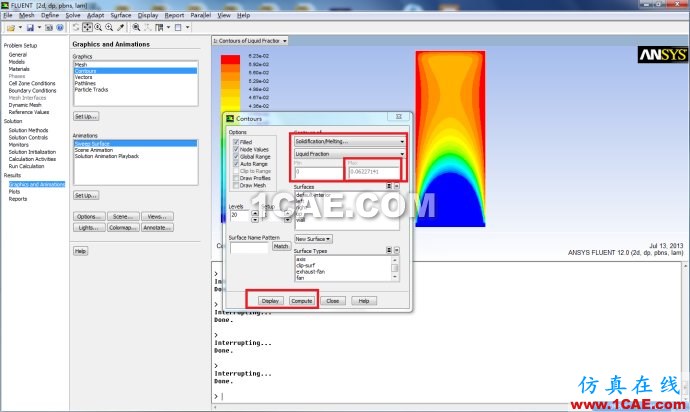Select the first zoom magnifier toolbar icon
The image size is (690, 412).
coord(98,27)
